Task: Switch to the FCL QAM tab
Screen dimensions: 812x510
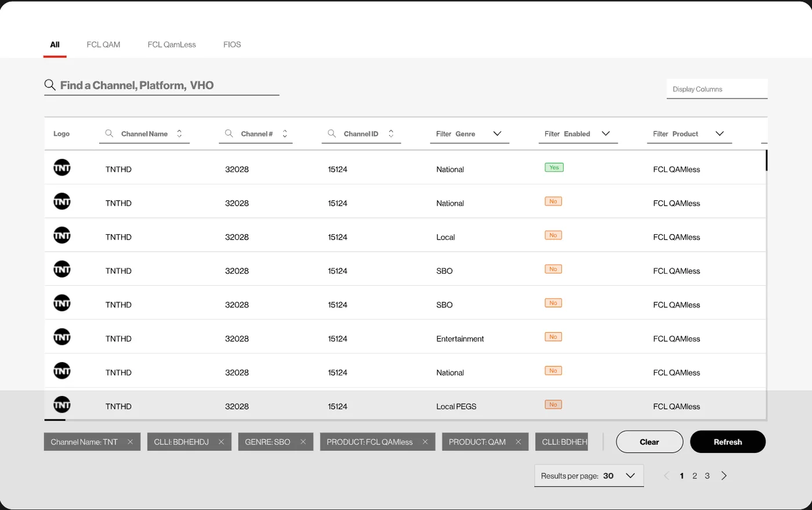Action: click(x=103, y=45)
